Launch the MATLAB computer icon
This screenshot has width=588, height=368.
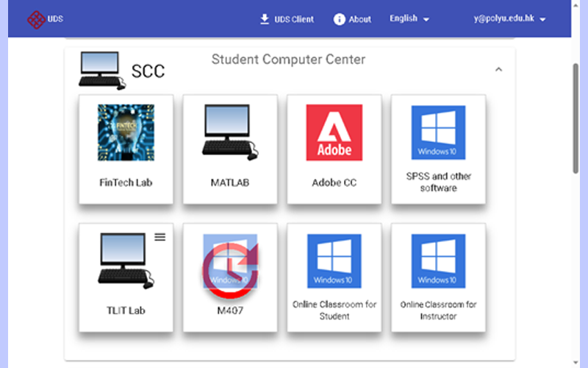(229, 132)
